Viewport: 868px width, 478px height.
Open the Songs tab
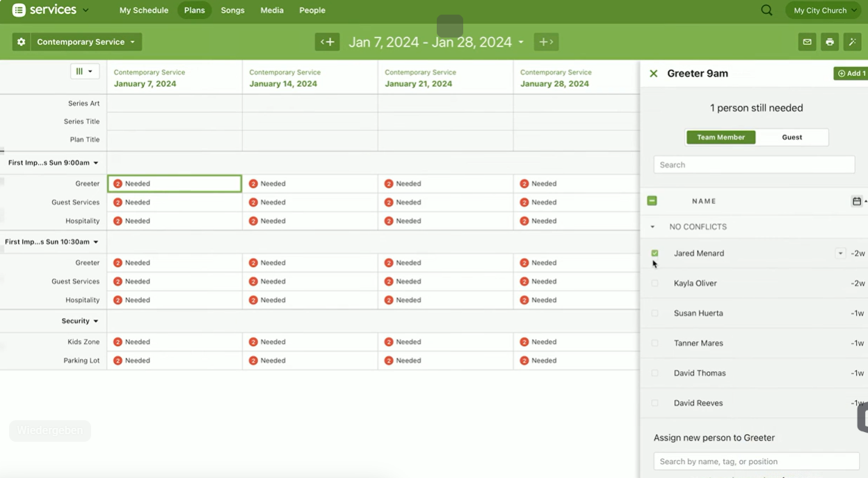tap(232, 10)
